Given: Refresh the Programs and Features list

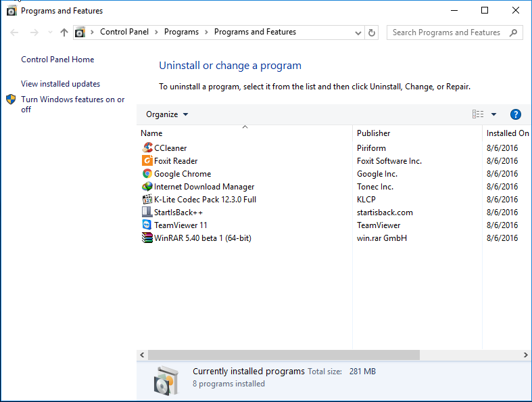Looking at the screenshot, I should click(372, 32).
